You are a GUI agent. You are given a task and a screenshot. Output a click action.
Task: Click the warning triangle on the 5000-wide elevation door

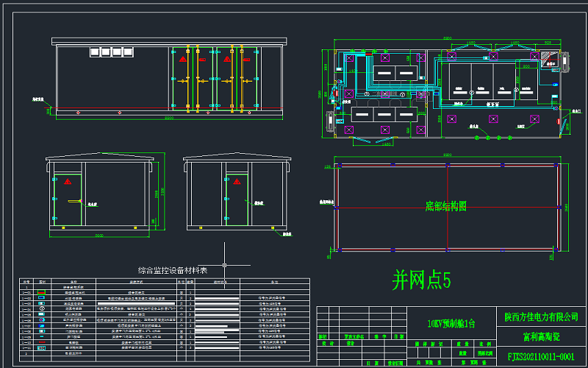click(68, 182)
